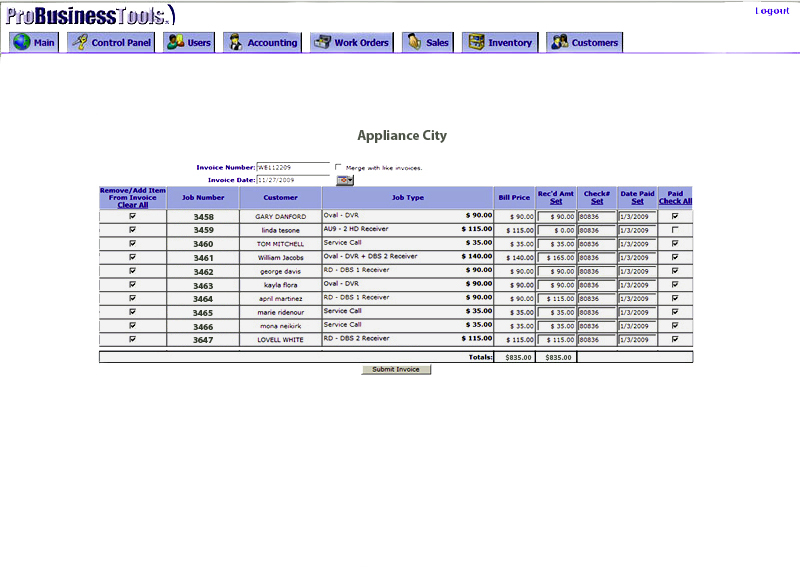Viewport: 800px width, 588px height.
Task: Click the Control Panel tools icon
Action: (80, 42)
